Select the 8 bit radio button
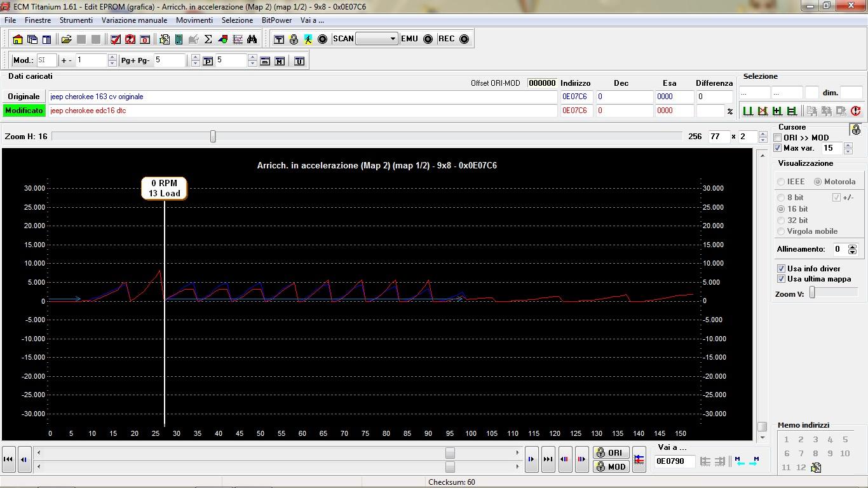The image size is (868, 488). [781, 198]
